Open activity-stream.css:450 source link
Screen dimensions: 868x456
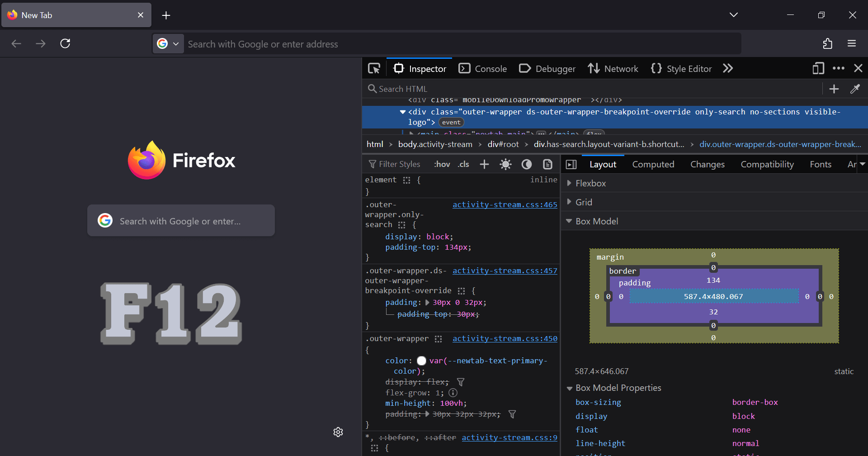505,338
